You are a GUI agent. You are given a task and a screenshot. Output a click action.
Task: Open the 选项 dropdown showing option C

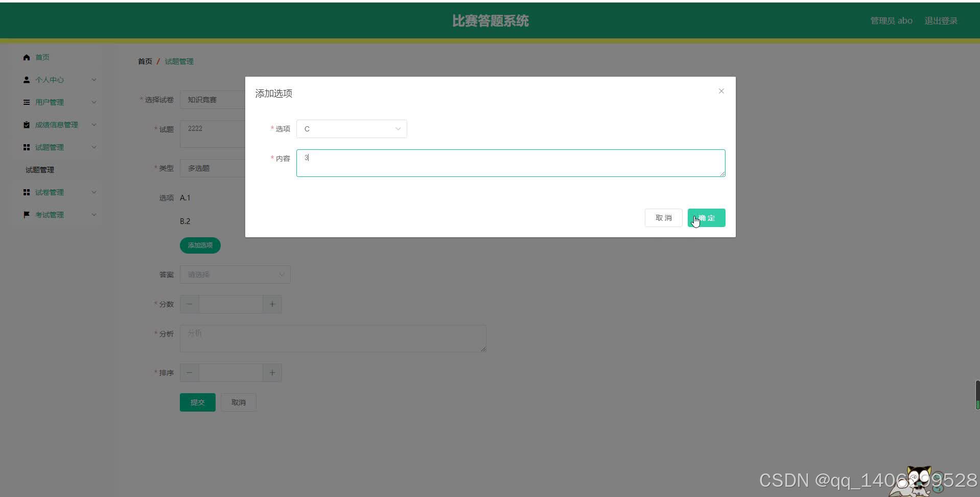[351, 129]
